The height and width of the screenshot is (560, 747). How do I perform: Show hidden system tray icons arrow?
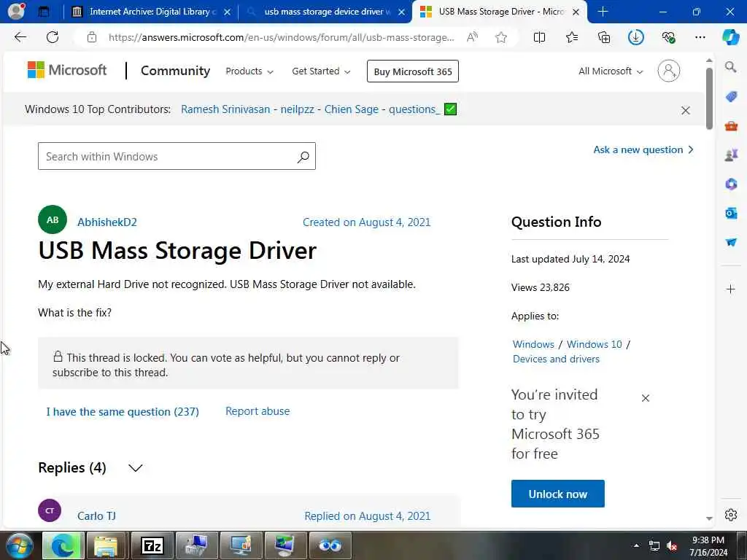pos(636,545)
